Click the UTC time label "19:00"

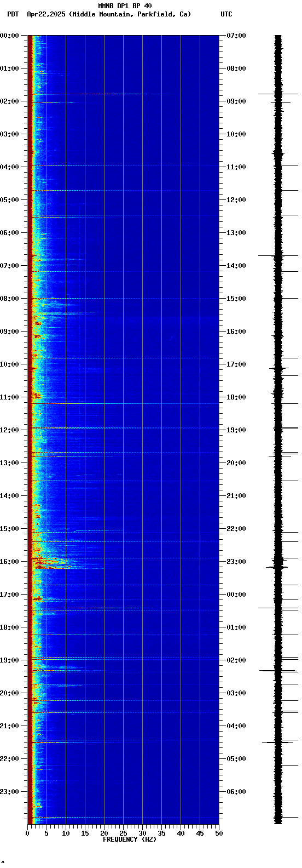point(236,430)
